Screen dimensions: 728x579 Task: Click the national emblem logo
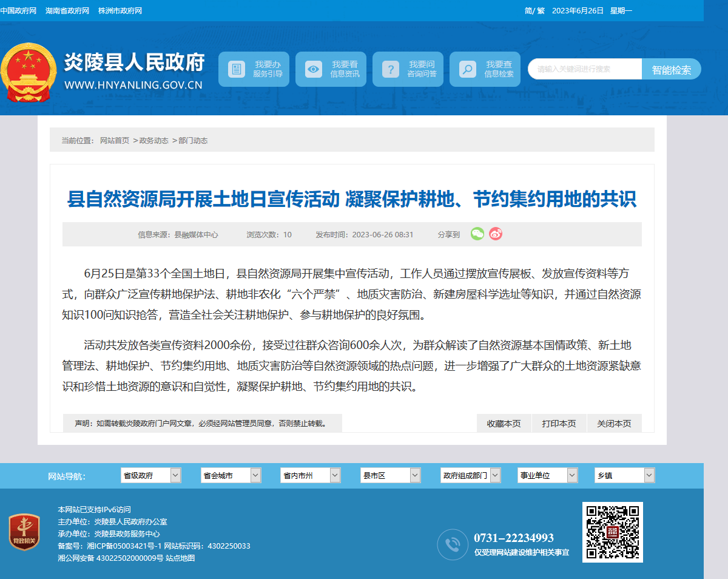[x=29, y=73]
